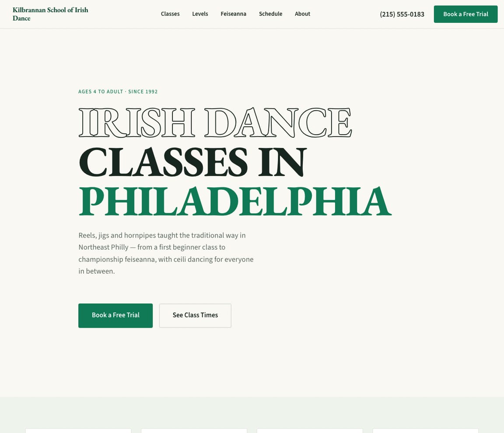
Task: Click the See Class Times button
Action: (x=195, y=315)
